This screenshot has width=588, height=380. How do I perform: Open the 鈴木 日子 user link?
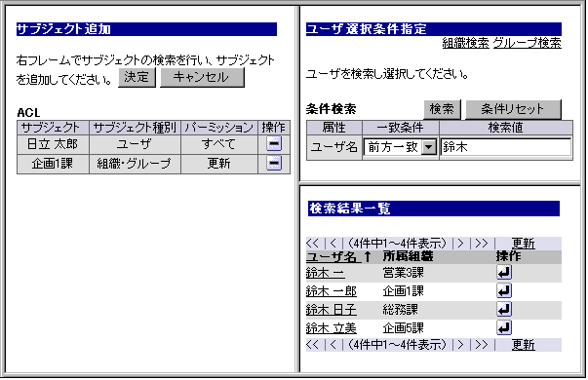click(x=332, y=310)
